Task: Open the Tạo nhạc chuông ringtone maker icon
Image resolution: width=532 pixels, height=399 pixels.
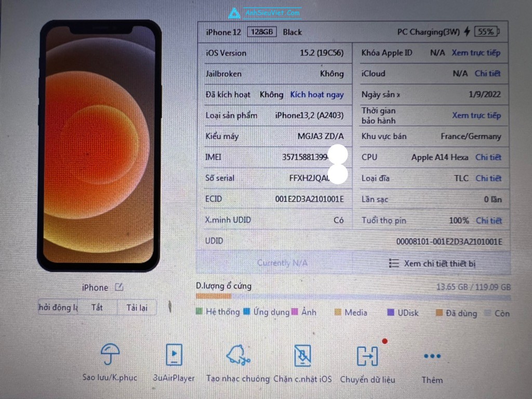Action: [238, 355]
